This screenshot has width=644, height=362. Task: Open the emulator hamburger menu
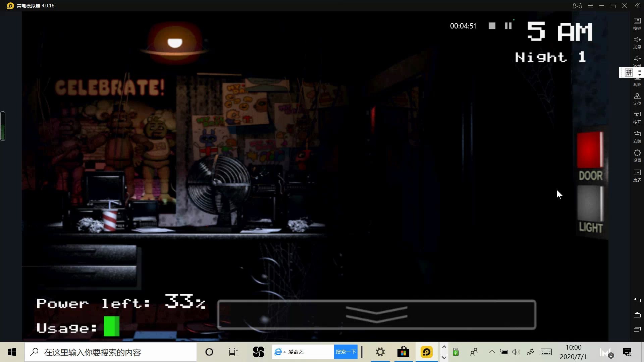click(590, 6)
